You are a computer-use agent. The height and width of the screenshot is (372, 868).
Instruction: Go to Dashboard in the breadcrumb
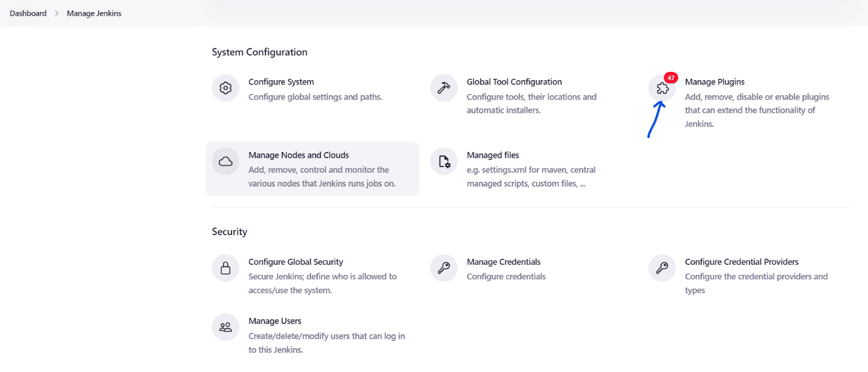pyautogui.click(x=28, y=13)
